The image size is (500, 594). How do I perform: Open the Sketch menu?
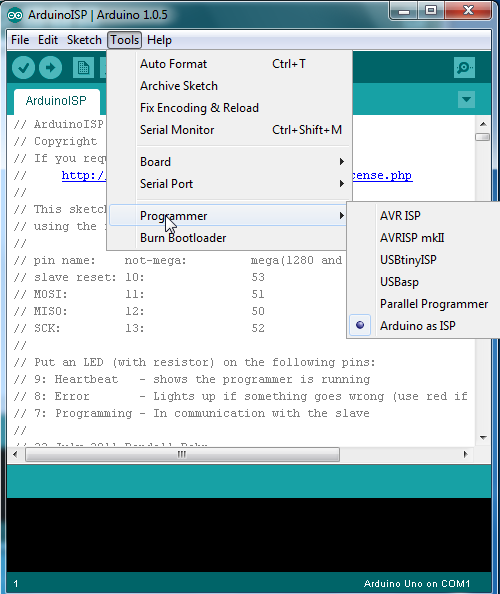(84, 40)
